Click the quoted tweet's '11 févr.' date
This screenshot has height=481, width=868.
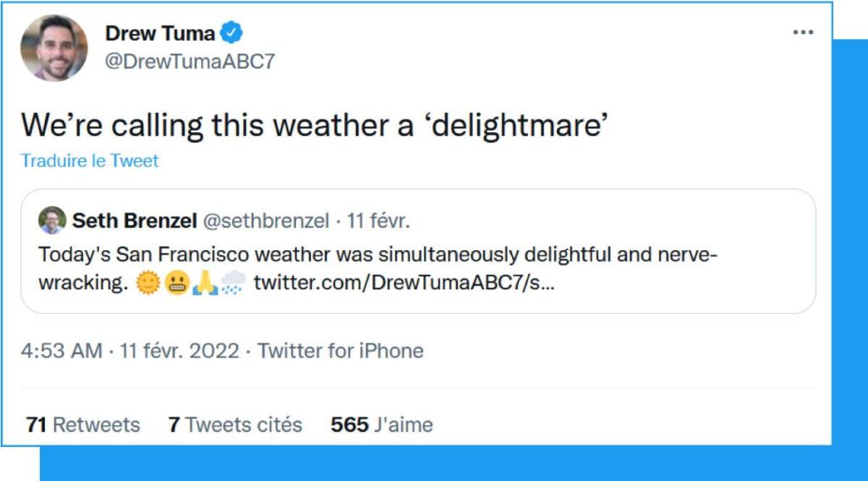[x=379, y=221]
